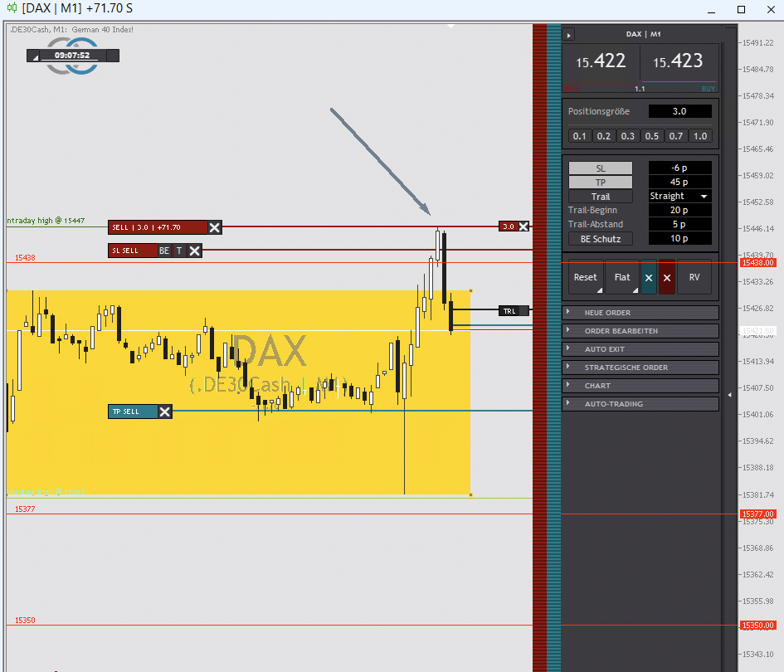Image resolution: width=784 pixels, height=672 pixels.
Task: Select the 1.0 lot size preset
Action: click(x=700, y=136)
